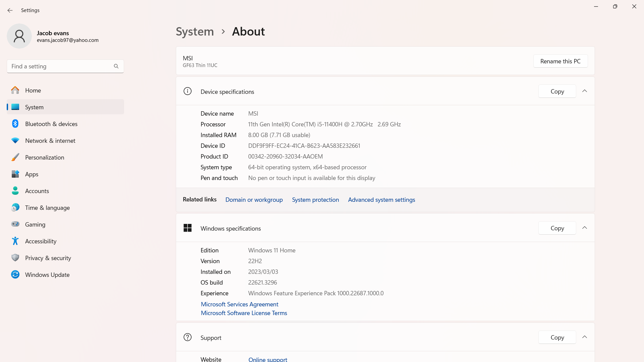Click the Support question mark icon
The height and width of the screenshot is (362, 644).
187,337
